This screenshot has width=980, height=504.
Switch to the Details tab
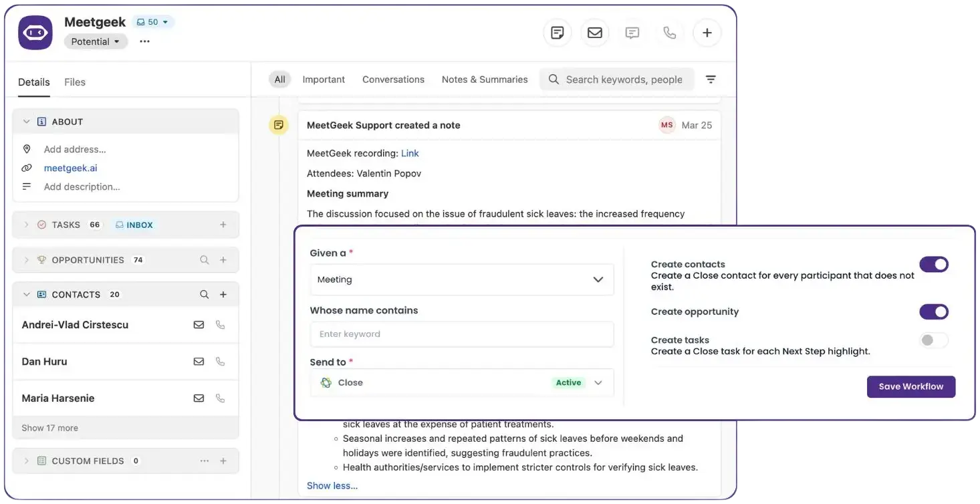pos(34,82)
